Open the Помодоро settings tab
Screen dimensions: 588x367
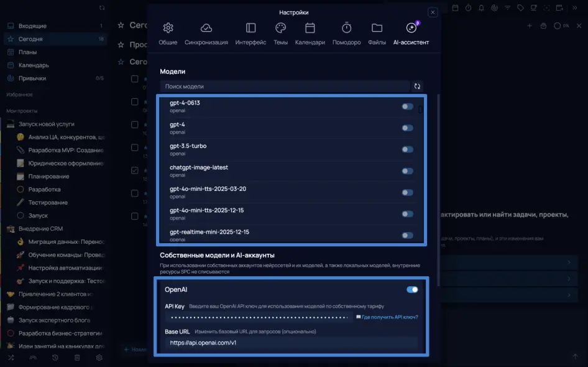tap(346, 34)
